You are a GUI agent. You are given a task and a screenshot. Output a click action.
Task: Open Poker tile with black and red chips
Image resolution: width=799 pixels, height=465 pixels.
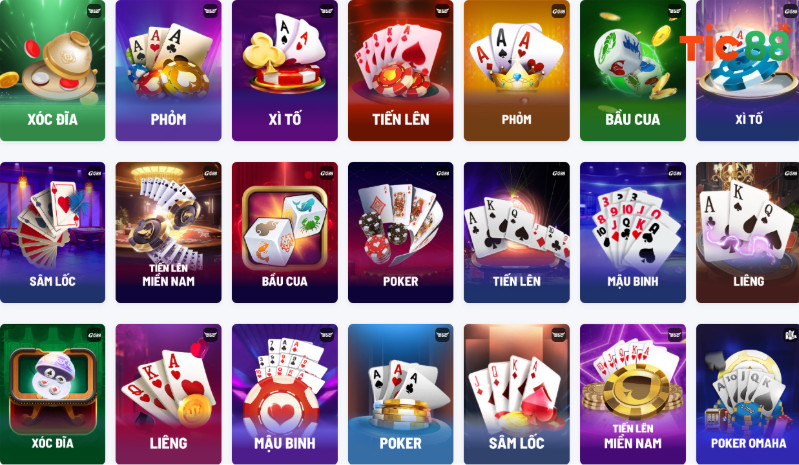(401, 232)
